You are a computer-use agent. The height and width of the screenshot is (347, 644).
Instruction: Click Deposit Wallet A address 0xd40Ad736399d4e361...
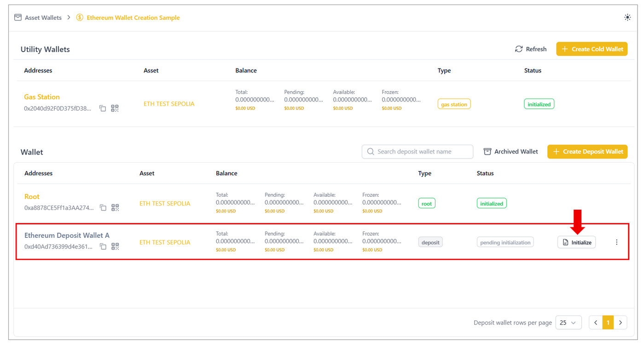click(58, 247)
